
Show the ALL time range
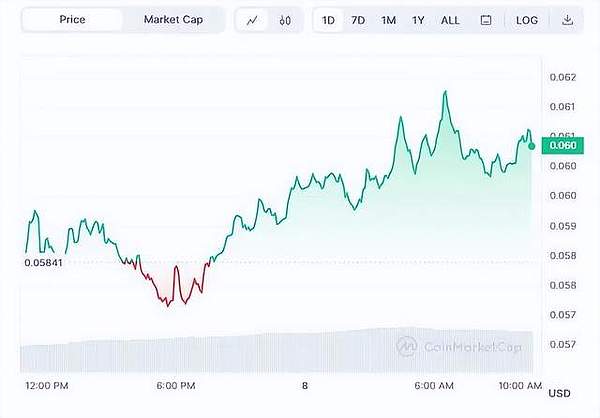coord(451,20)
